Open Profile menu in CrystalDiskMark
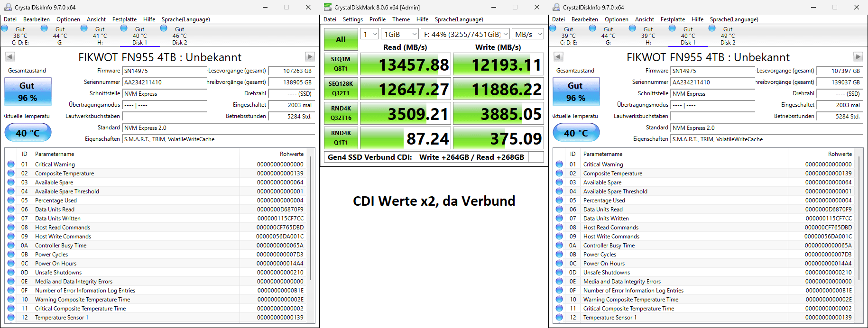 378,19
